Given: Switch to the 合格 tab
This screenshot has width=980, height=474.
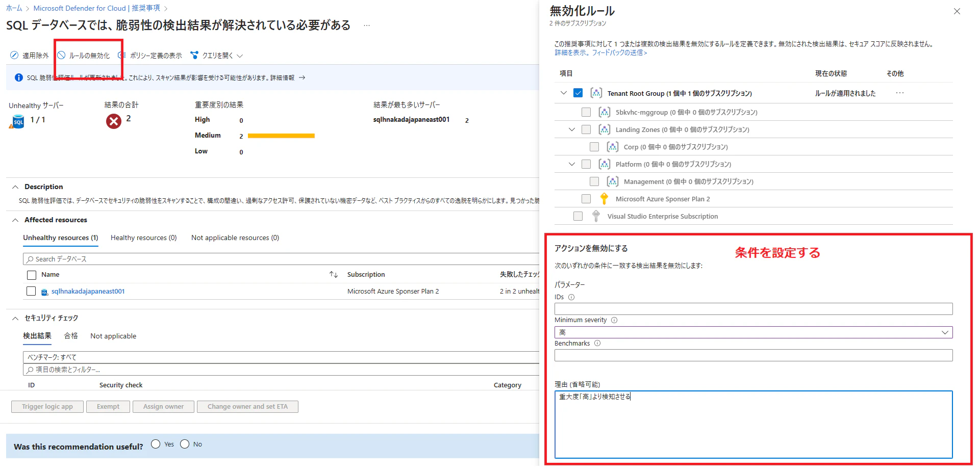Looking at the screenshot, I should pyautogui.click(x=71, y=336).
